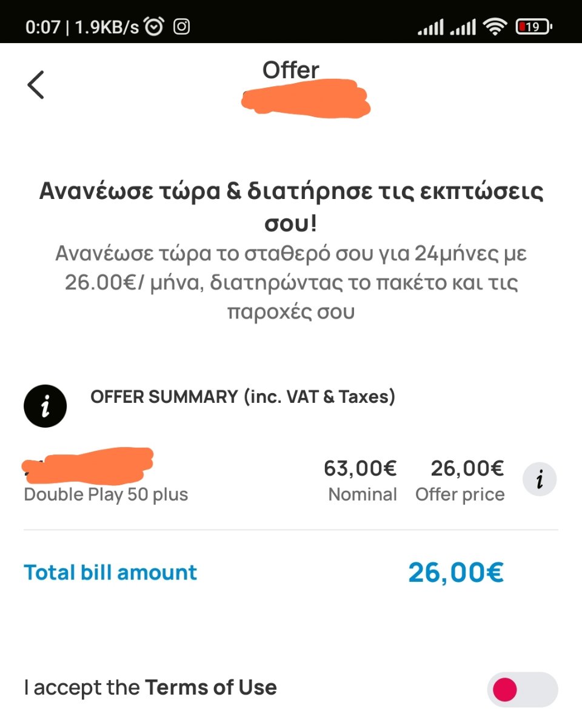Tap the first cellular signal bars icon
The image size is (582, 728).
430,27
